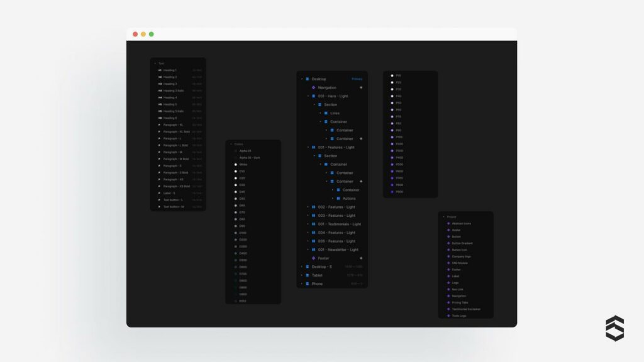The image size is (644, 362).
Task: Click the P icon beside Label - S
Action: click(159, 193)
